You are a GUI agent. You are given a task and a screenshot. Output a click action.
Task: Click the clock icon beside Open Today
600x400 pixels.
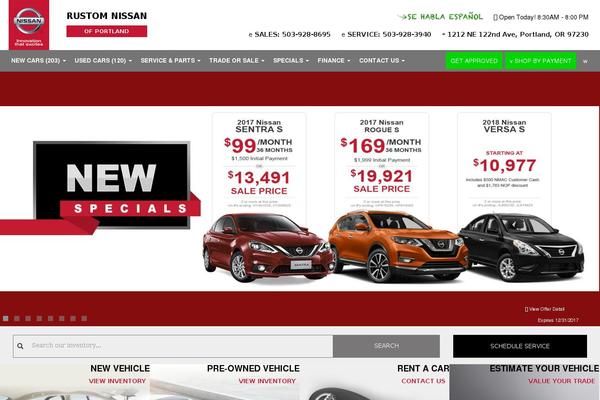[x=495, y=17]
